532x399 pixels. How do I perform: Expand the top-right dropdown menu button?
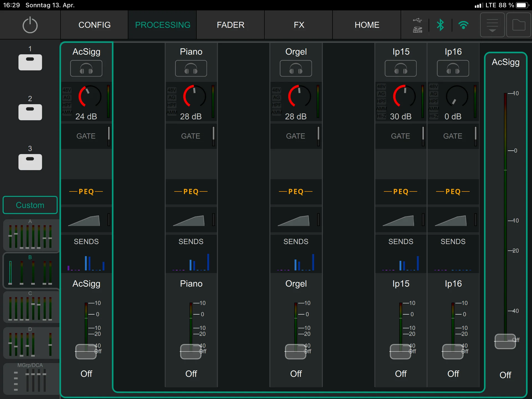(x=492, y=25)
